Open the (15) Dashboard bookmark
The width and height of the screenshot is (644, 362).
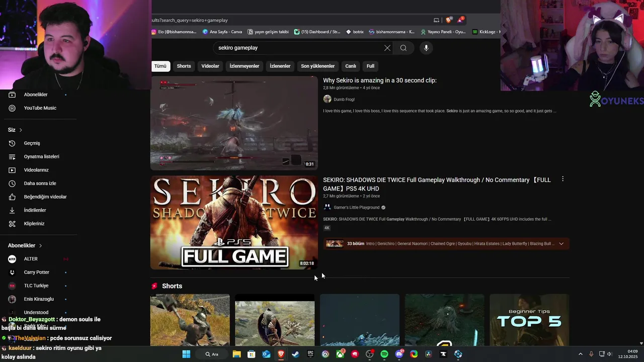point(317,32)
